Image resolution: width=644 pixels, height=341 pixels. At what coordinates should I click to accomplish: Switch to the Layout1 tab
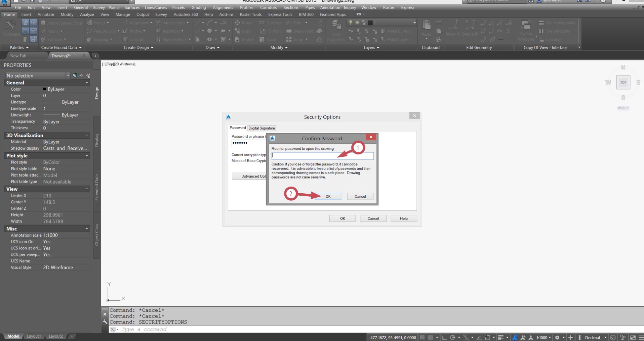tap(34, 336)
